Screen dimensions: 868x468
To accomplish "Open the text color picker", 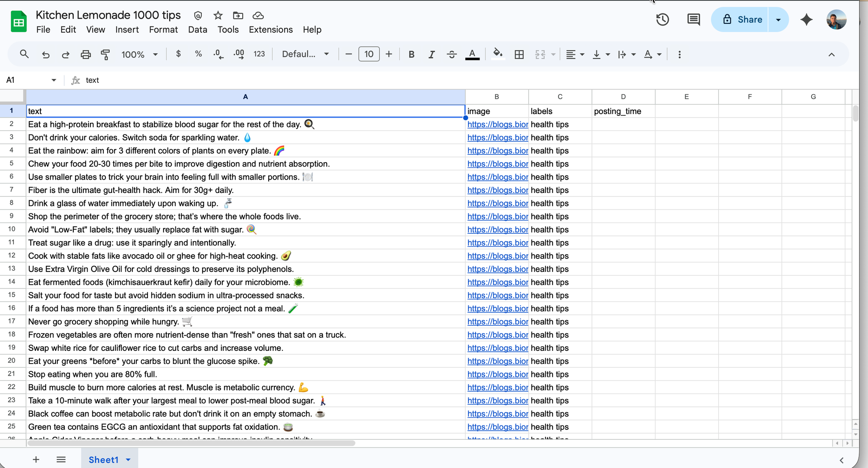I will [472, 54].
